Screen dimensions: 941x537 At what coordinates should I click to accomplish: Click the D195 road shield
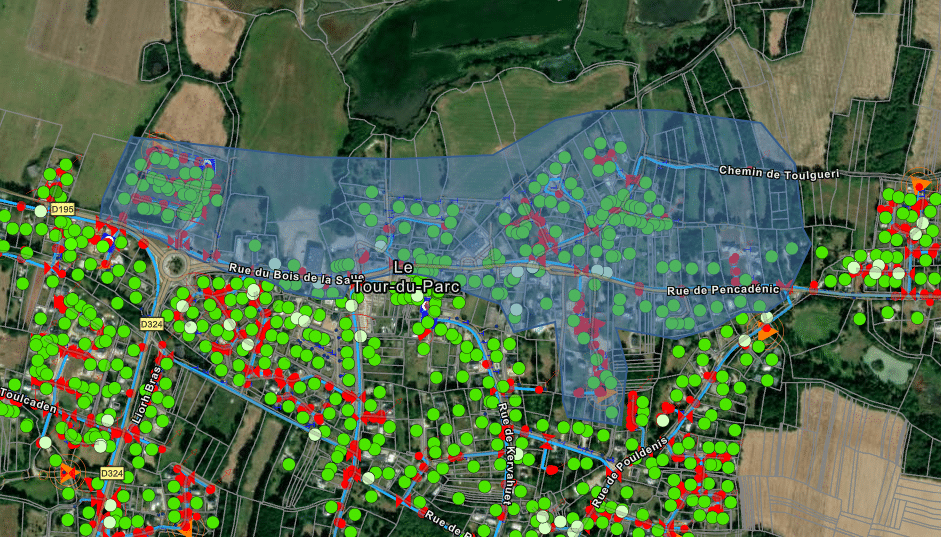[x=63, y=209]
